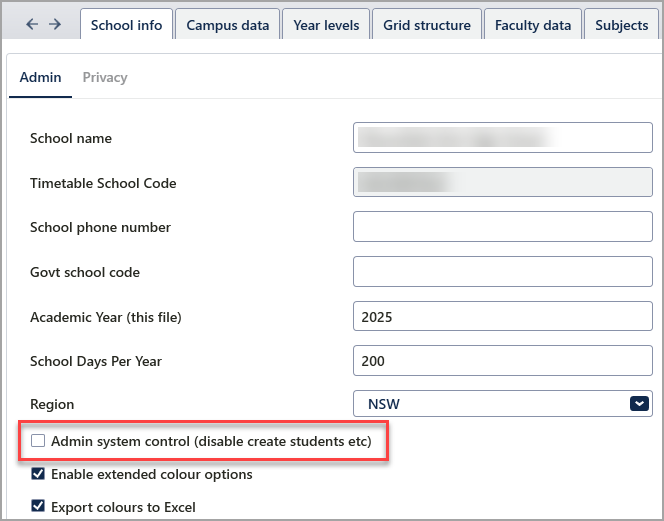Select the Admin sub-tab
Image resolution: width=664 pixels, height=521 pixels.
tap(40, 77)
